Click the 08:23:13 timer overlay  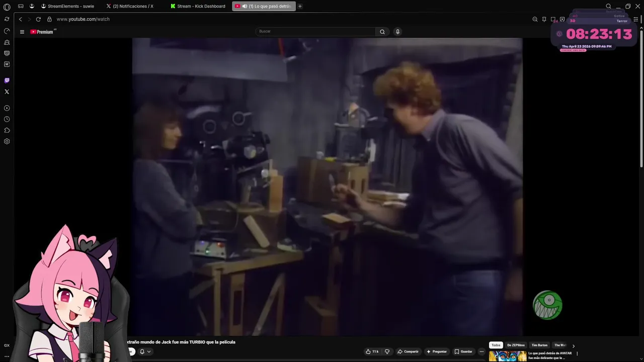click(x=599, y=34)
